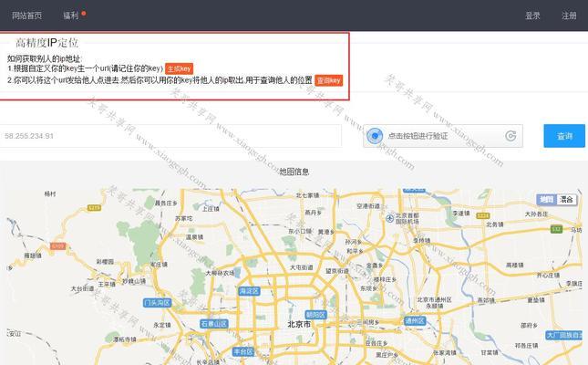Image resolution: width=588 pixels, height=365 pixels.
Task: Open the 网站首页 nav link
Action: 26,16
